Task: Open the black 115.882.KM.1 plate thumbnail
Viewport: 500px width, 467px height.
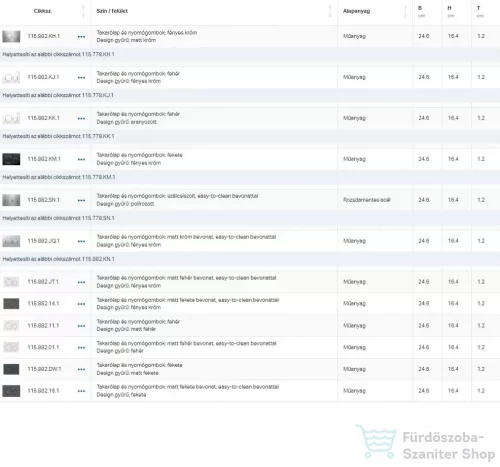Action: pos(11,159)
